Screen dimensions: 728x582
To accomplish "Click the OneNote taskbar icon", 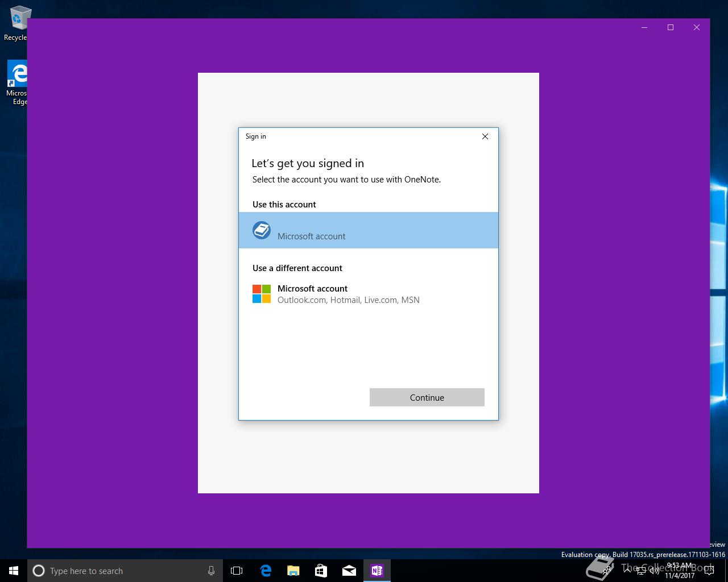I will [377, 571].
